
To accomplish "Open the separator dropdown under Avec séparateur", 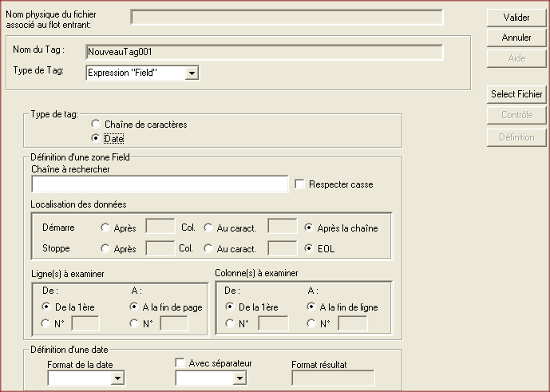I will 238,378.
